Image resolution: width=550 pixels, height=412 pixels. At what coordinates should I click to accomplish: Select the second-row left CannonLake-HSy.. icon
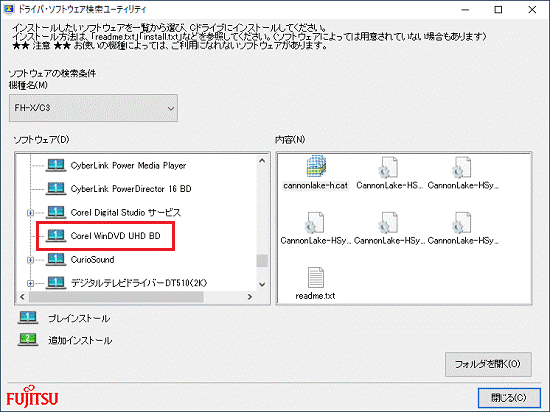tap(315, 222)
